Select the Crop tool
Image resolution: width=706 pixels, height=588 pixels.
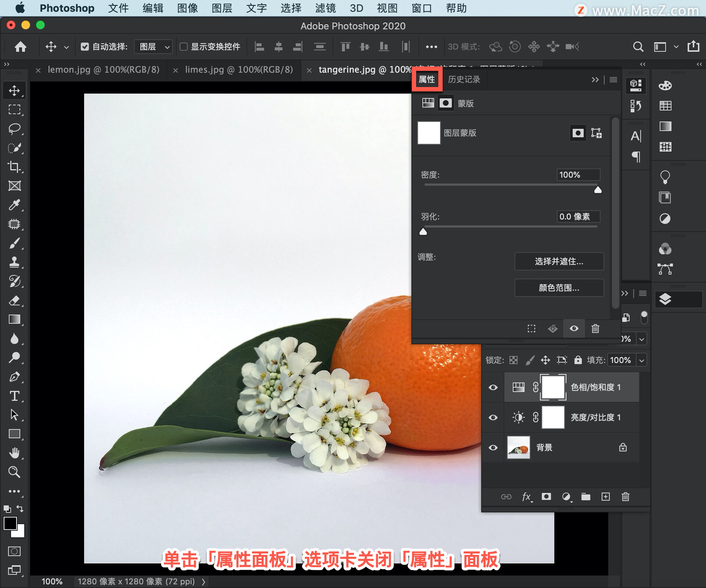[14, 167]
